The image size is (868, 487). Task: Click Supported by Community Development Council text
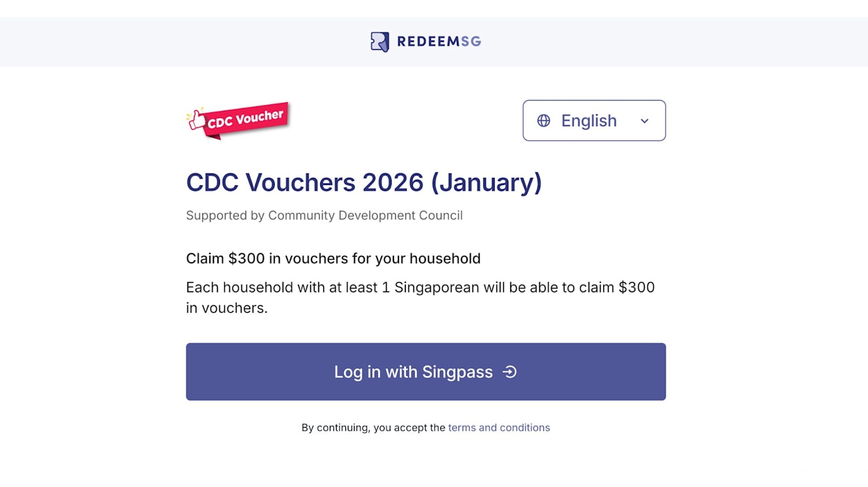[x=324, y=215]
